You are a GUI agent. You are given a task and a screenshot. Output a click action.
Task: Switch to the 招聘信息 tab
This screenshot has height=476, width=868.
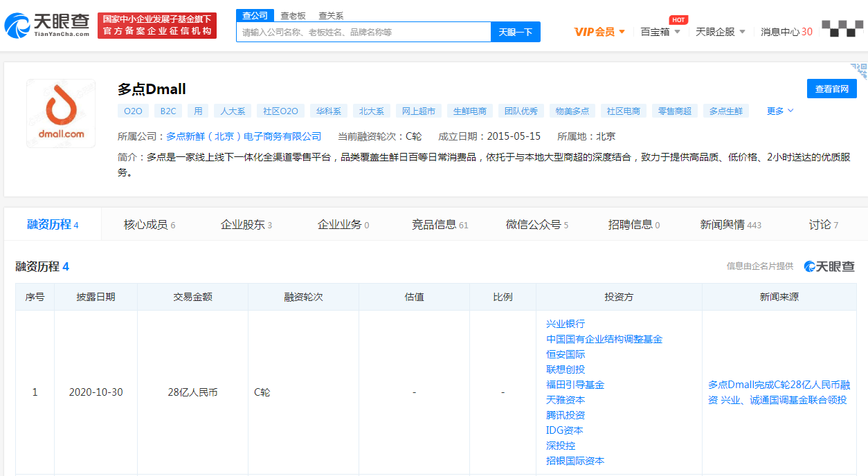[x=634, y=224]
